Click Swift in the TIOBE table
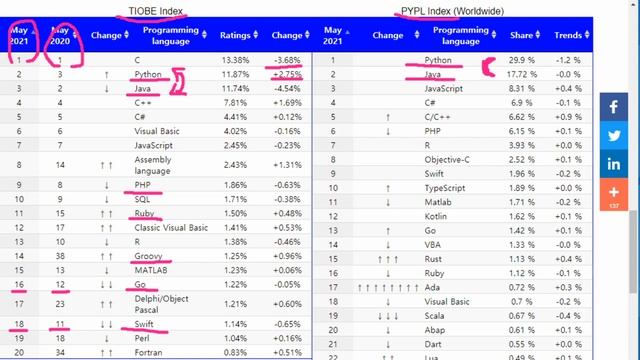This screenshot has width=640, height=360. pos(144,324)
